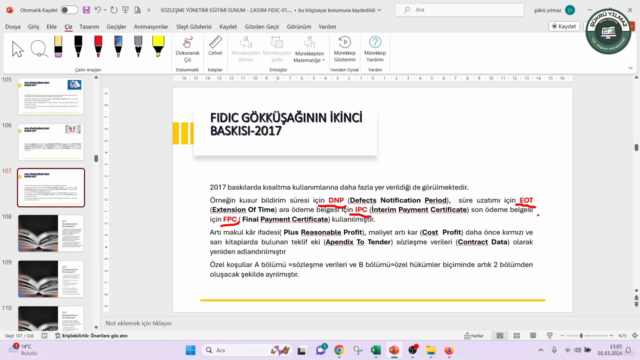Undo the last action
Screen dimensions: 640x360
(x=98, y=10)
